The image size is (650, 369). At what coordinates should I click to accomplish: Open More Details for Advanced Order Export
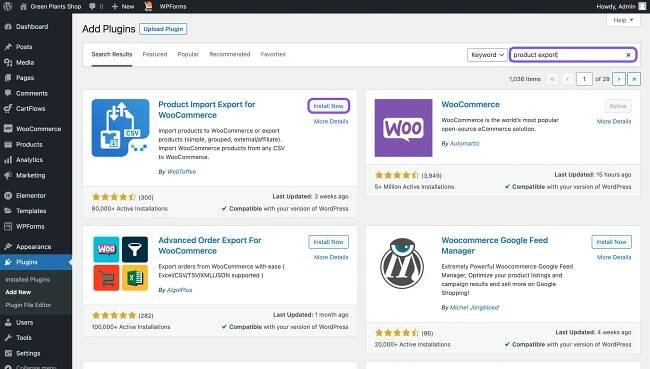point(331,257)
